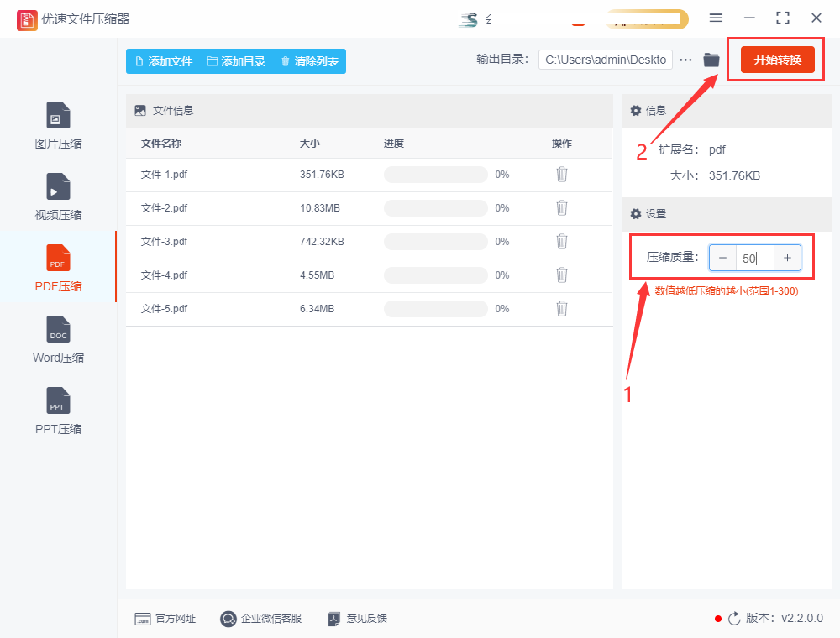Switch to 视频压缩 video compression
The width and height of the screenshot is (840, 638).
pyautogui.click(x=58, y=197)
